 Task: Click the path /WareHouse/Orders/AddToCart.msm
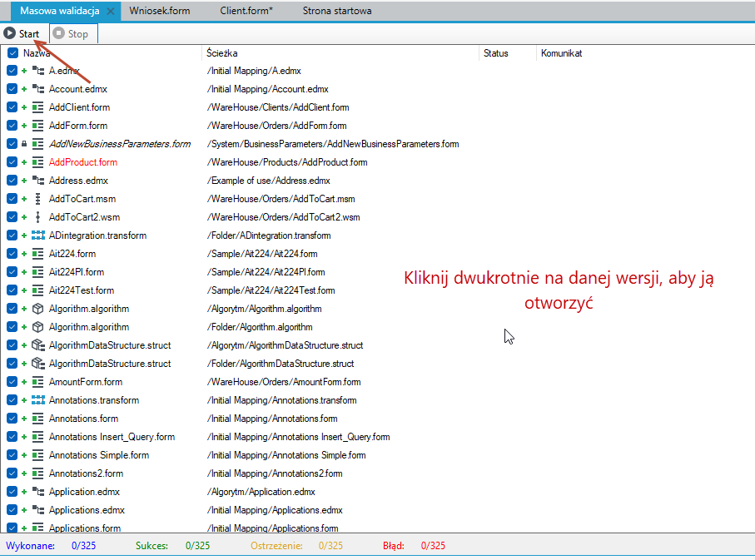(281, 199)
